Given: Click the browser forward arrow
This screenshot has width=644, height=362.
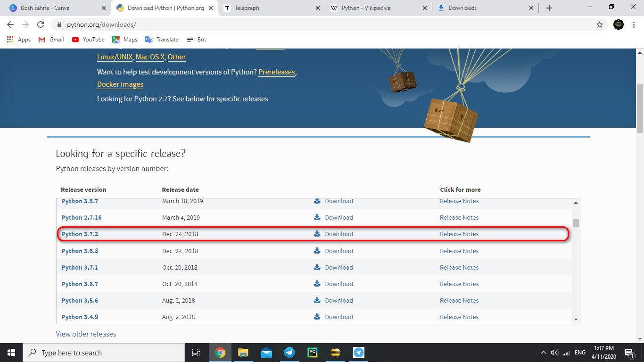Looking at the screenshot, I should (x=25, y=25).
